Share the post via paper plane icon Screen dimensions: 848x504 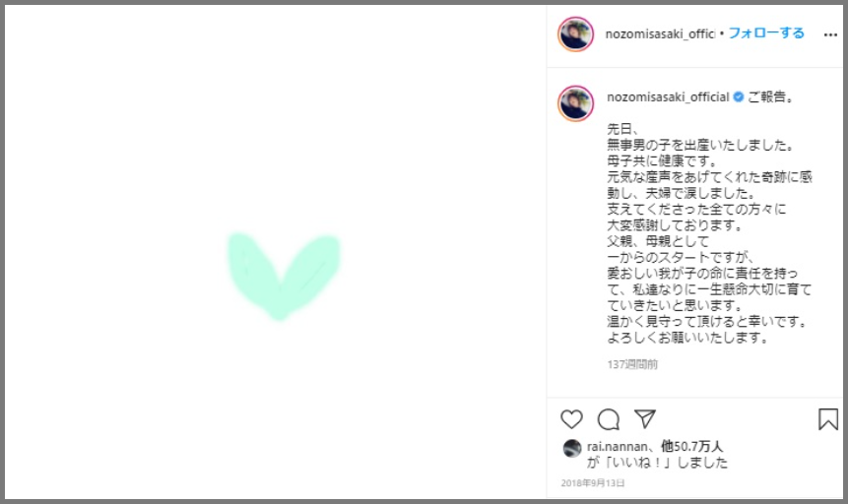645,418
